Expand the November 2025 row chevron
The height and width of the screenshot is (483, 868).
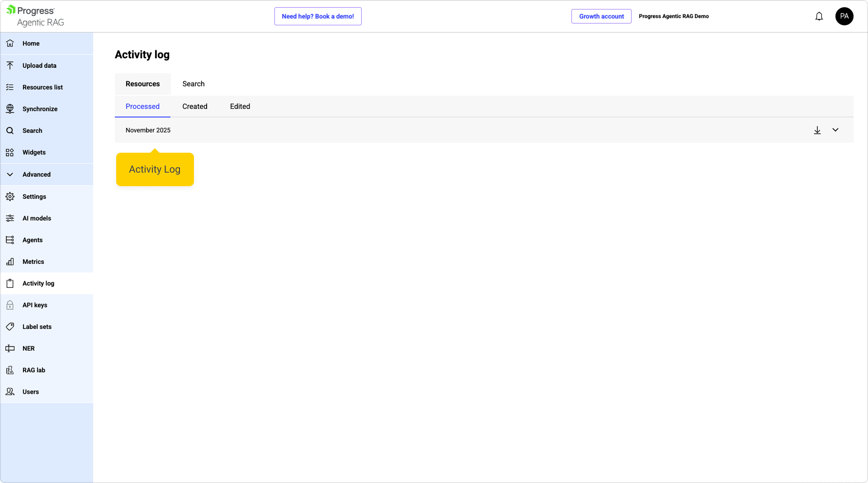(x=835, y=130)
